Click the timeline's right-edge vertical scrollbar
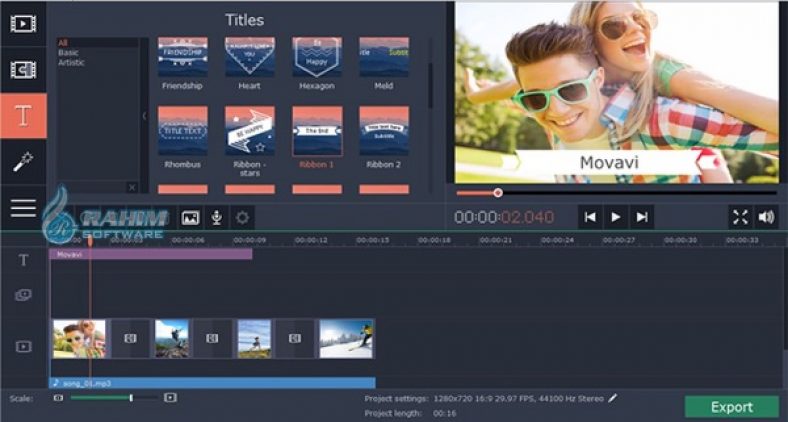This screenshot has width=788, height=422. pyautogui.click(x=785, y=291)
